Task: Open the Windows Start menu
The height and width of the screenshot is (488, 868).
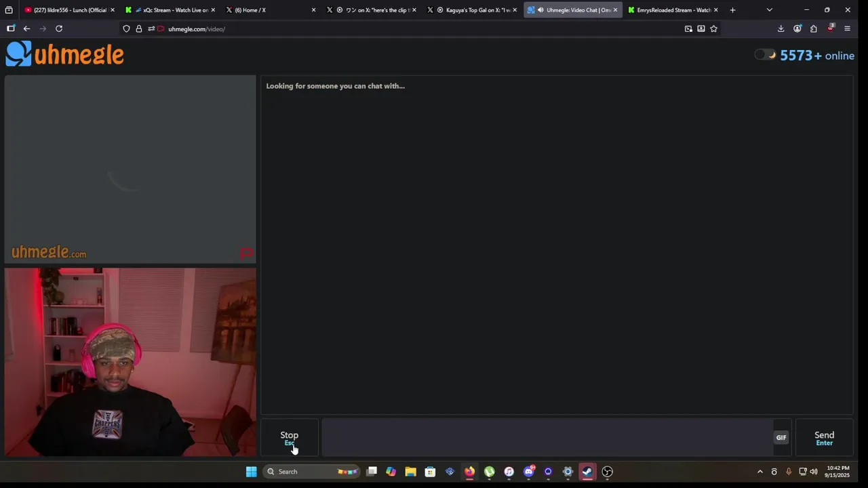Action: (x=252, y=472)
